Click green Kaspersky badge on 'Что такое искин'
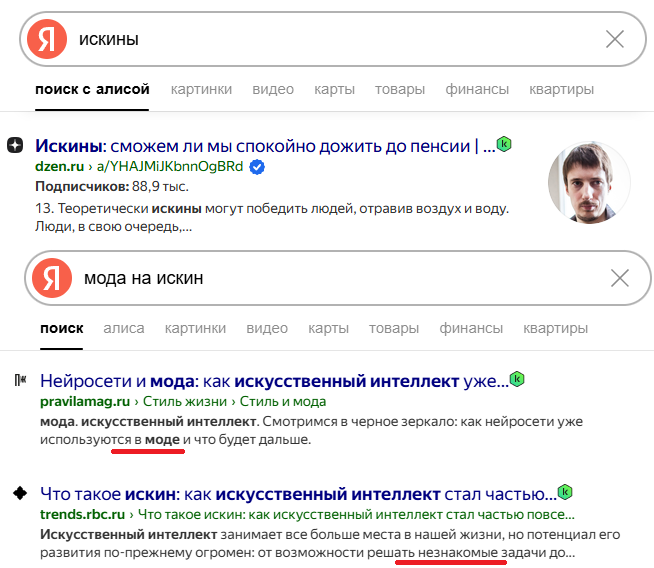The image size is (654, 568). tap(565, 492)
